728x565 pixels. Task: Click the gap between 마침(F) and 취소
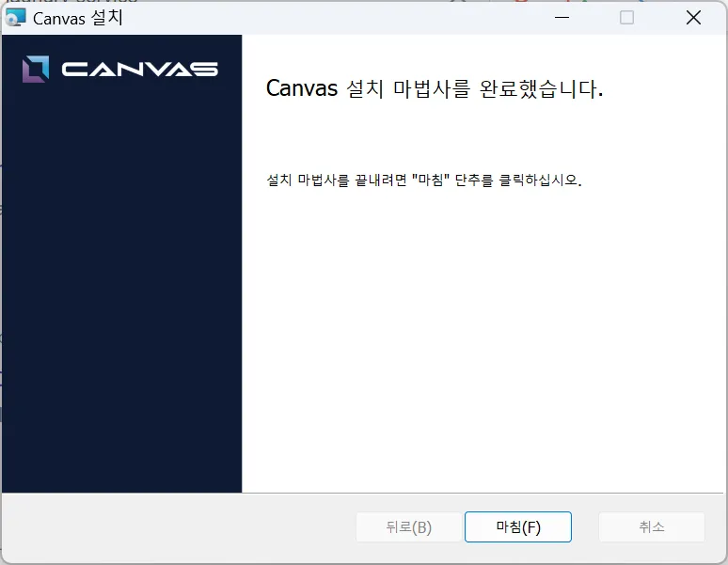[585, 527]
